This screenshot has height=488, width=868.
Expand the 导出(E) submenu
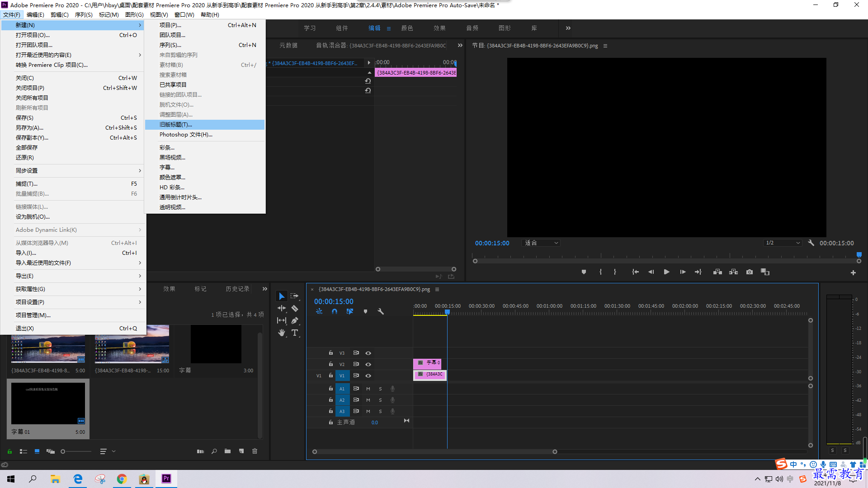(x=73, y=276)
